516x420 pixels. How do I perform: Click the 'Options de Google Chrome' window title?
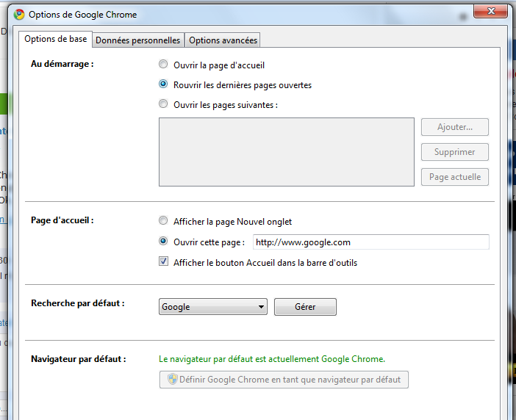(x=82, y=15)
